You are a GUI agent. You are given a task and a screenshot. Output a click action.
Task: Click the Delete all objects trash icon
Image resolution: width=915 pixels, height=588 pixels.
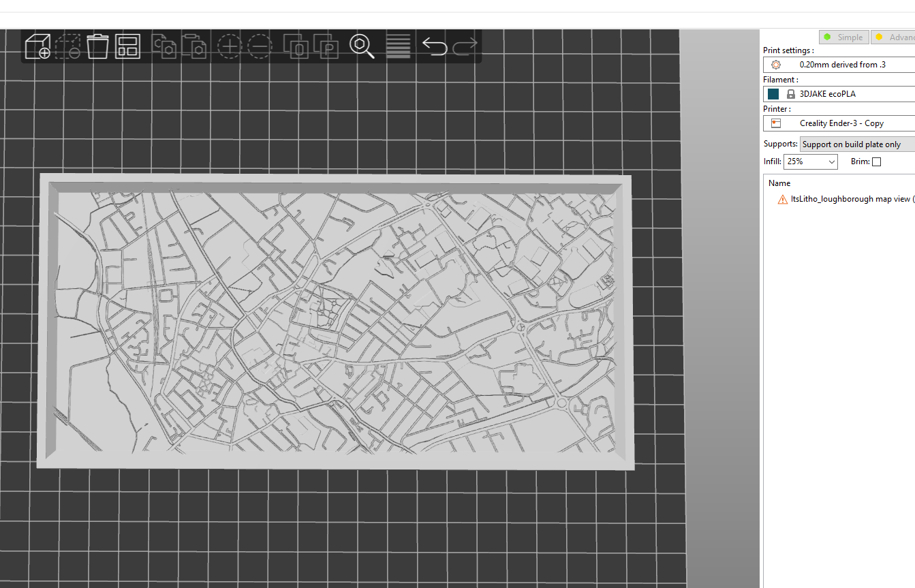click(97, 46)
